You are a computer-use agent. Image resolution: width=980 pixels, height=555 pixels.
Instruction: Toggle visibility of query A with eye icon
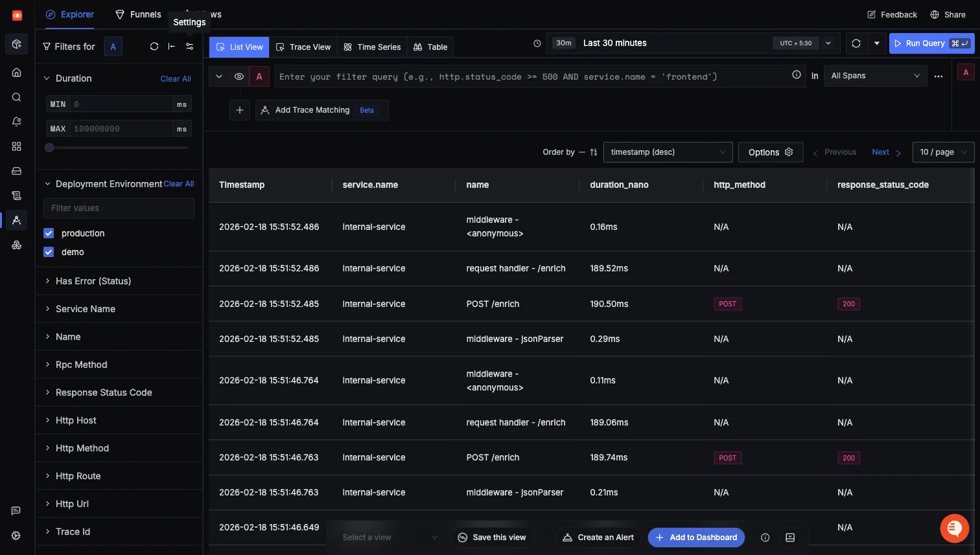(239, 76)
